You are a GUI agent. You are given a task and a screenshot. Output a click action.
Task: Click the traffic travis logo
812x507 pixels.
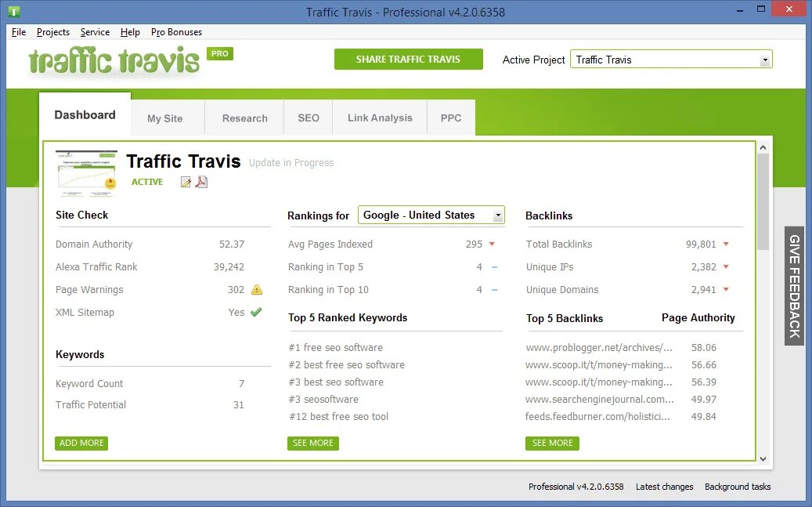pyautogui.click(x=114, y=61)
